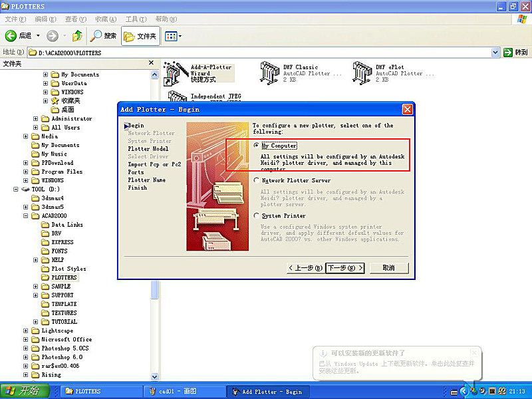This screenshot has width=532, height=399.
Task: Close the Windows Update balloon notification
Action: [x=474, y=353]
